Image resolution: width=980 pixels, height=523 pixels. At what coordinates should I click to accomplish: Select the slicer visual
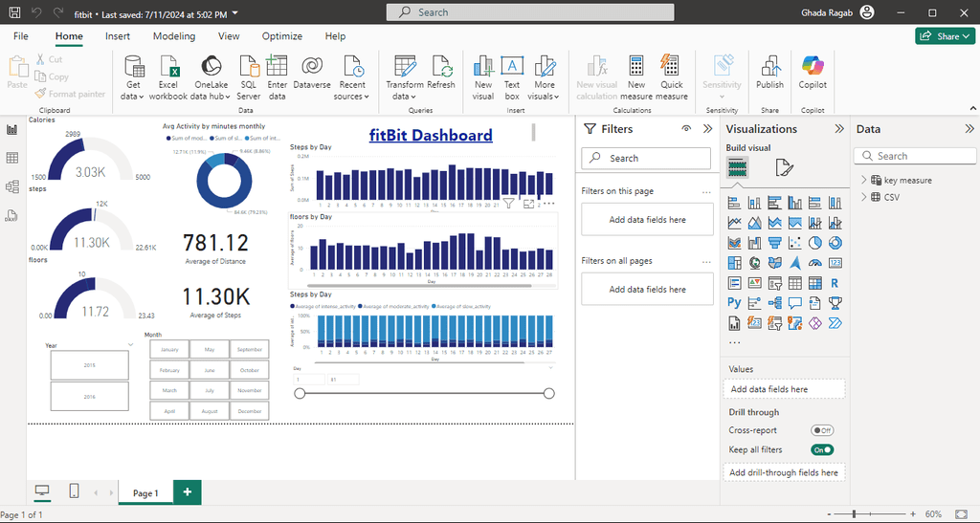(774, 283)
